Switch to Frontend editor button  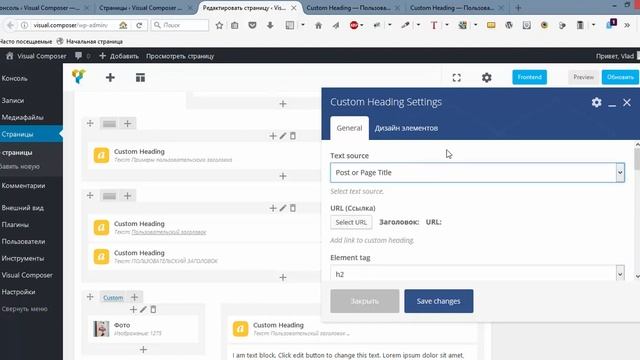(x=529, y=77)
